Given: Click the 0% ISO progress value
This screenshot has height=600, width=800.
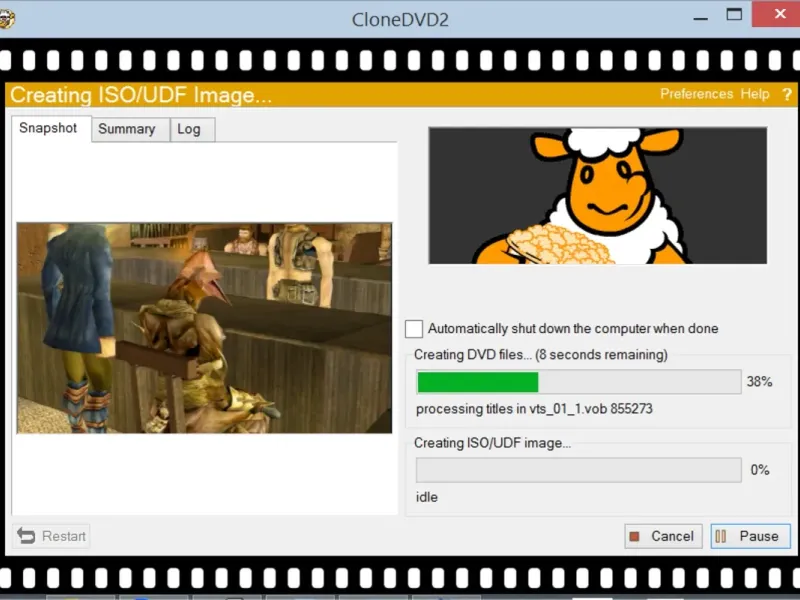Looking at the screenshot, I should point(760,470).
